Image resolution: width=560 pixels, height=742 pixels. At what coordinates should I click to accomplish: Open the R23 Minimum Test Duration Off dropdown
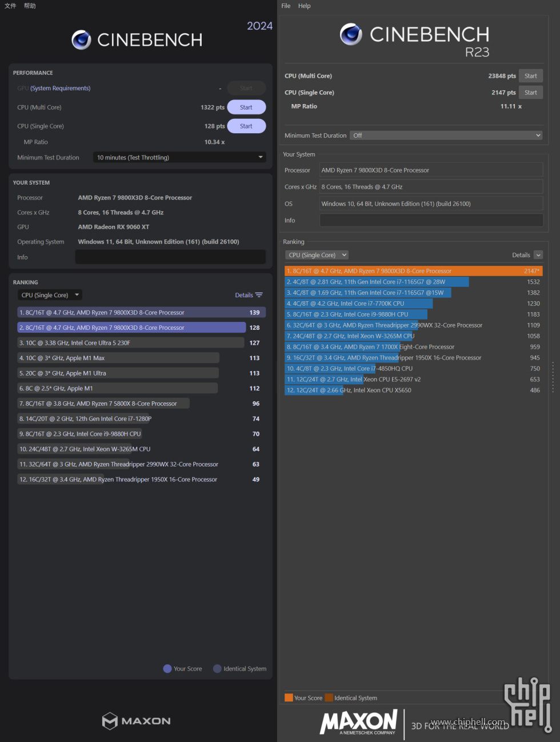446,135
